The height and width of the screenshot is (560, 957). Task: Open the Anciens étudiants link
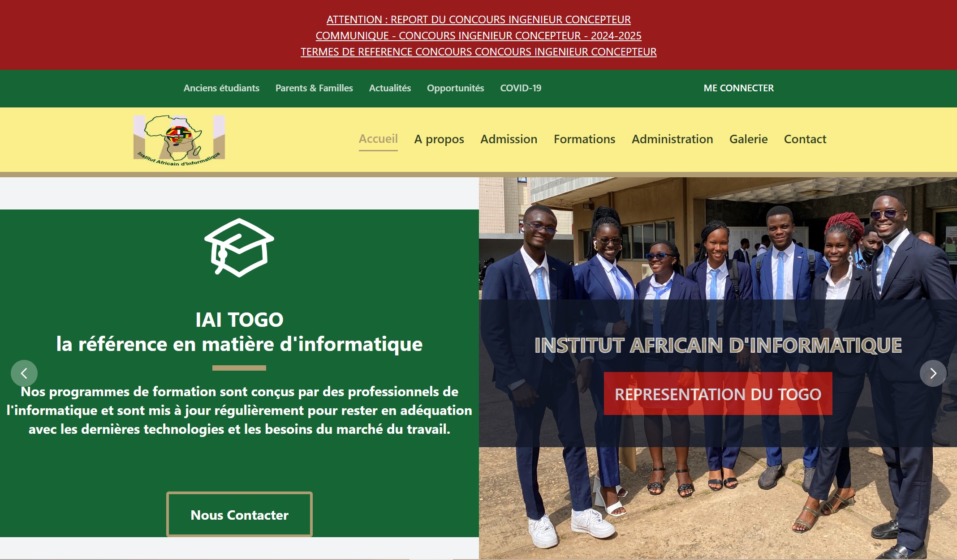(x=221, y=88)
